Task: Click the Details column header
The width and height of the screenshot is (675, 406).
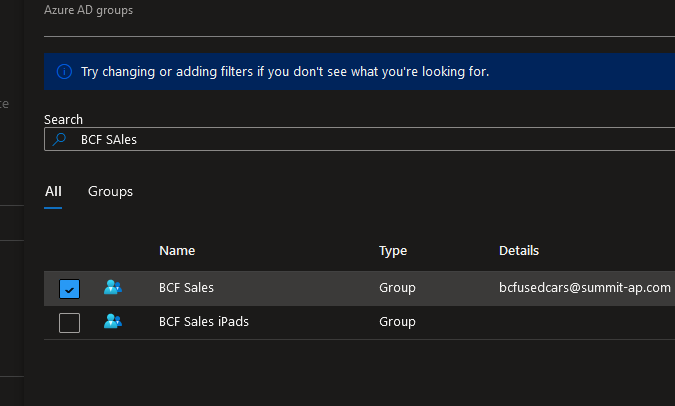Action: (x=519, y=251)
